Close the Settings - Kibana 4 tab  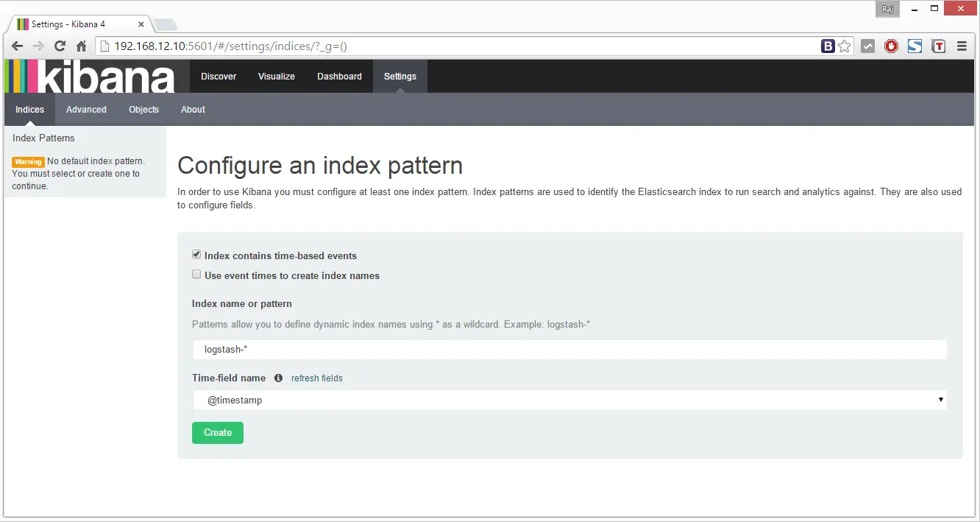(x=141, y=24)
